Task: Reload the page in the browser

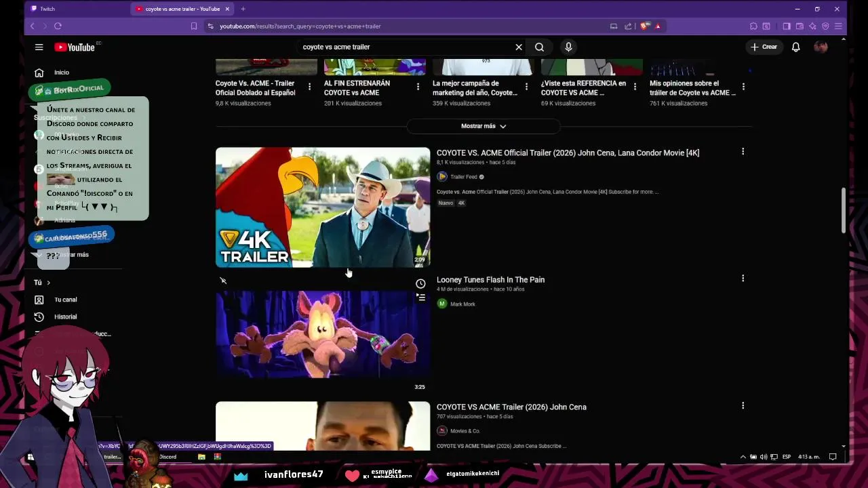Action: pyautogui.click(x=58, y=26)
